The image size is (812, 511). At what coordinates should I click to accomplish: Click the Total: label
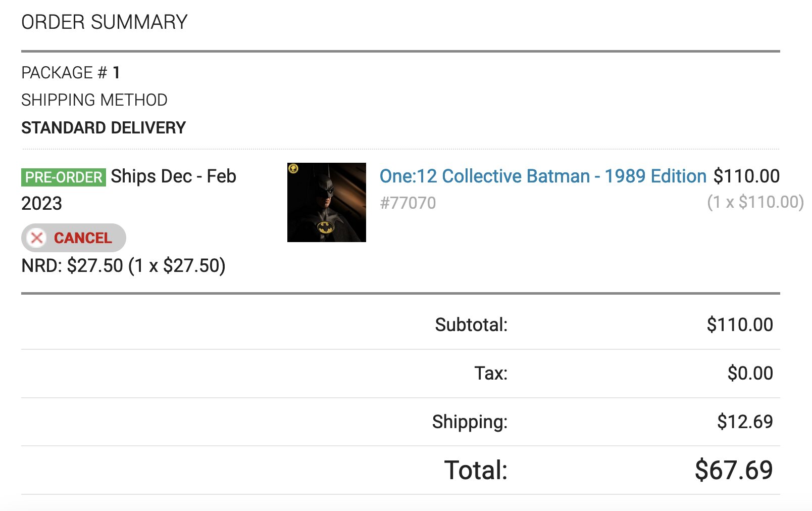pos(476,470)
